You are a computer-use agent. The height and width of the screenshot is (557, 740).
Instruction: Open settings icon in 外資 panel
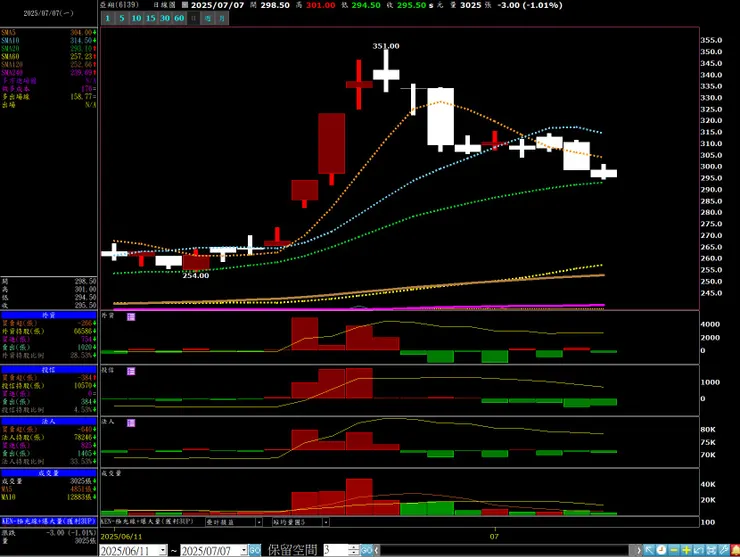(x=131, y=317)
